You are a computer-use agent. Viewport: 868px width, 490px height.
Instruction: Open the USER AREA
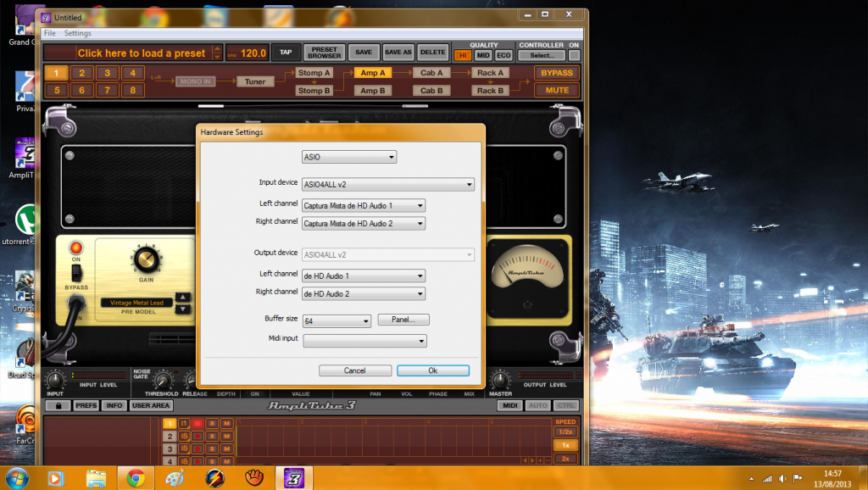[x=151, y=405]
